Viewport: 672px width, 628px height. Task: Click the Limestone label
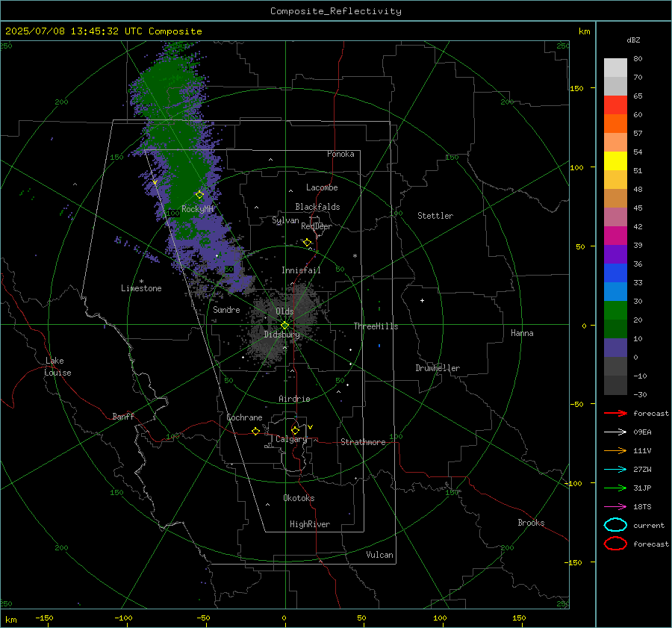141,288
